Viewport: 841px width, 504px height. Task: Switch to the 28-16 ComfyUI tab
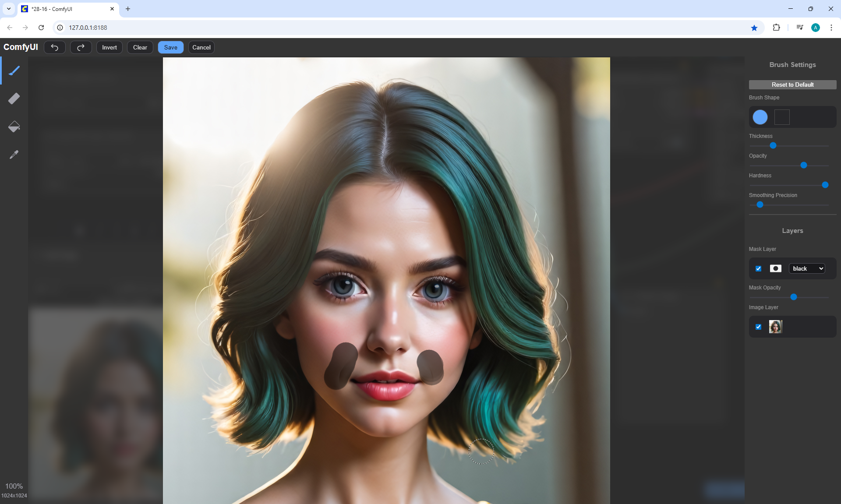tap(66, 9)
